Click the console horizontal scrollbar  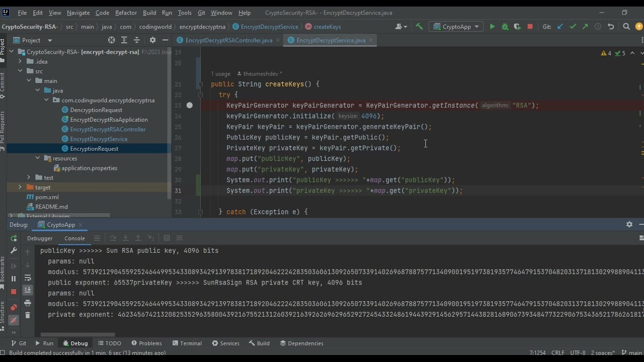77,334
